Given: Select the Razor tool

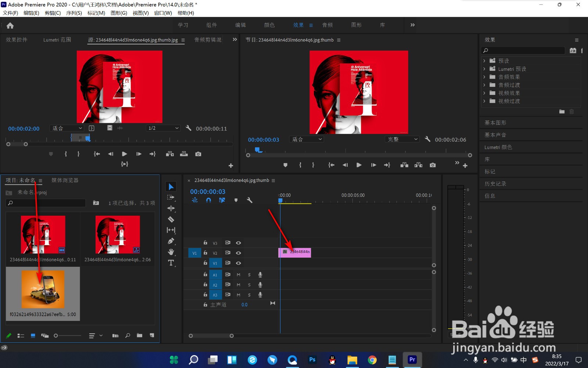Looking at the screenshot, I should click(x=171, y=219).
